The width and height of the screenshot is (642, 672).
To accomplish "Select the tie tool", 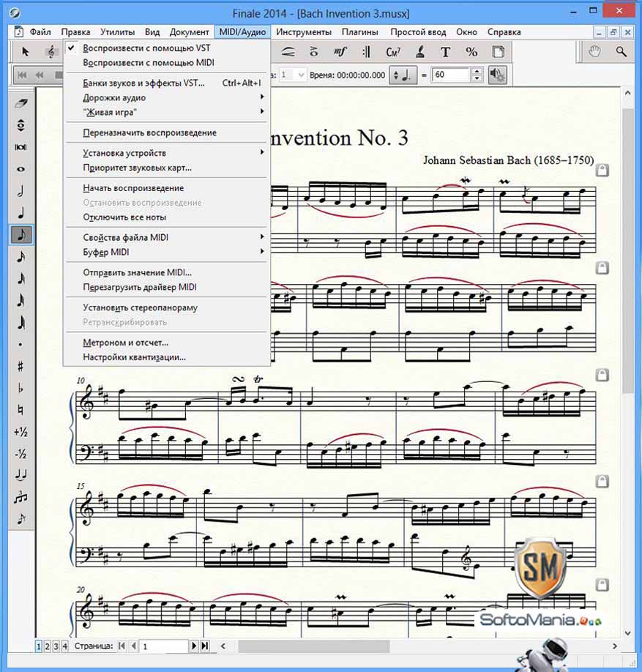I will coord(21,475).
